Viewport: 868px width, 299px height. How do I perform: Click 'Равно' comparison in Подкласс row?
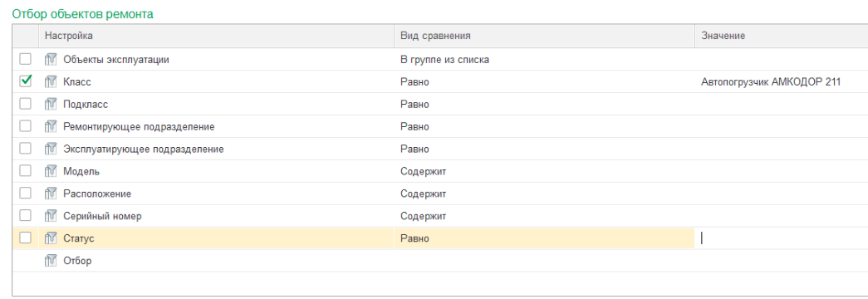pos(414,104)
